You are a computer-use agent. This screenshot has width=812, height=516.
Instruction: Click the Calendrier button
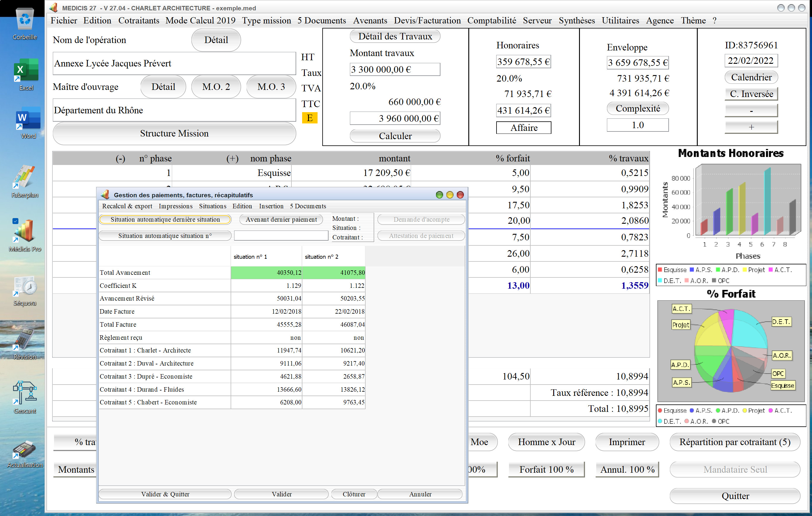click(751, 77)
